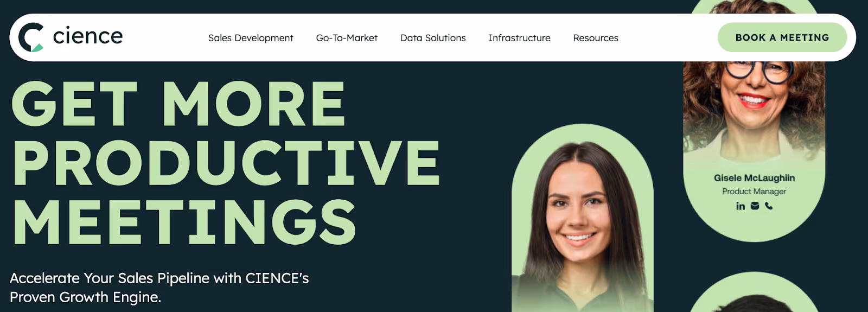
Task: Click the Accelerate Your Sales Pipeline subheading
Action: tap(159, 288)
